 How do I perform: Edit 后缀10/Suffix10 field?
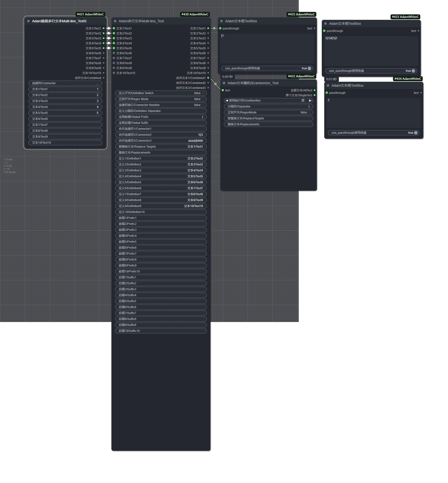click(161, 331)
